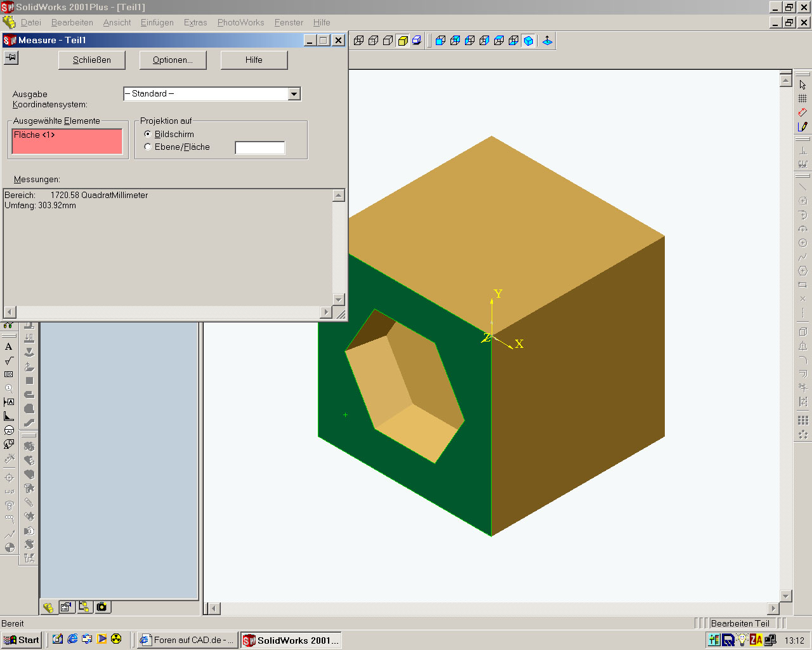Click the red sketch tool icon
This screenshot has height=650, width=812.
[x=802, y=112]
